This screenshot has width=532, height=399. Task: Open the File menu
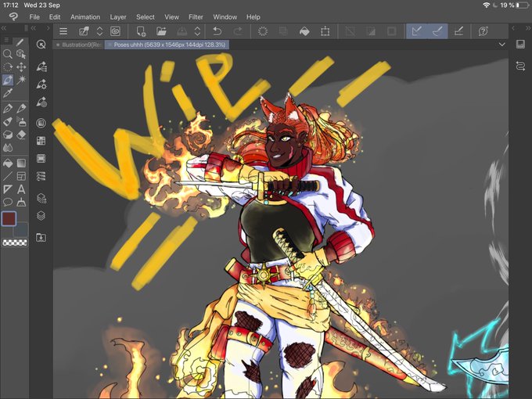click(x=34, y=17)
